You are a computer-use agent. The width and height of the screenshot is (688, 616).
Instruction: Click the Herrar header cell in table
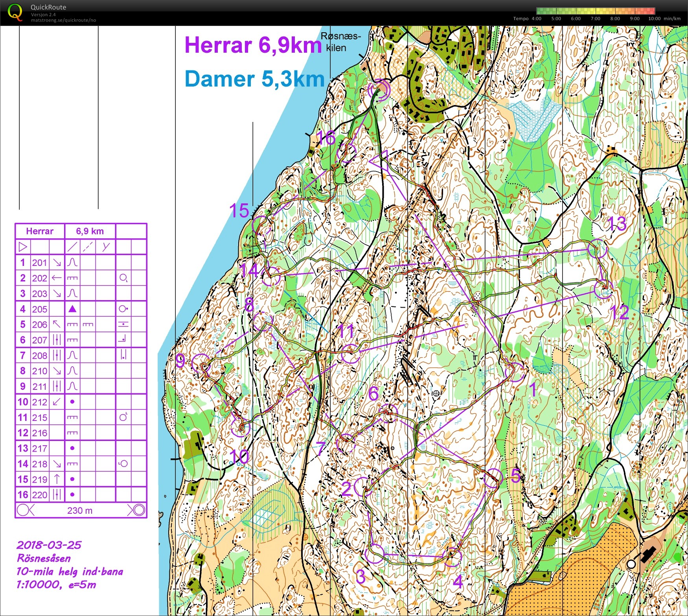point(40,231)
